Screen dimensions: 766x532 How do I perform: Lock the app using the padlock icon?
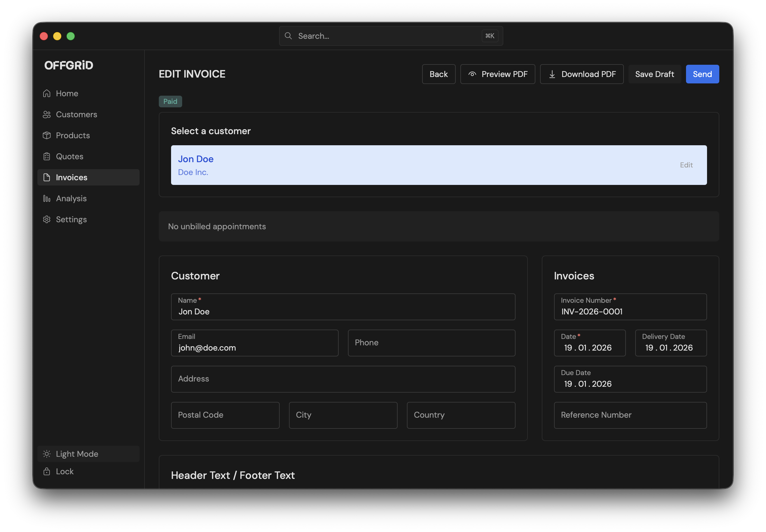tap(47, 471)
